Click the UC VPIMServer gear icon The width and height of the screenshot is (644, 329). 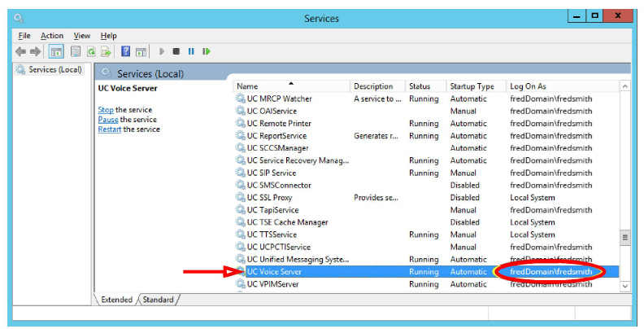(x=240, y=283)
